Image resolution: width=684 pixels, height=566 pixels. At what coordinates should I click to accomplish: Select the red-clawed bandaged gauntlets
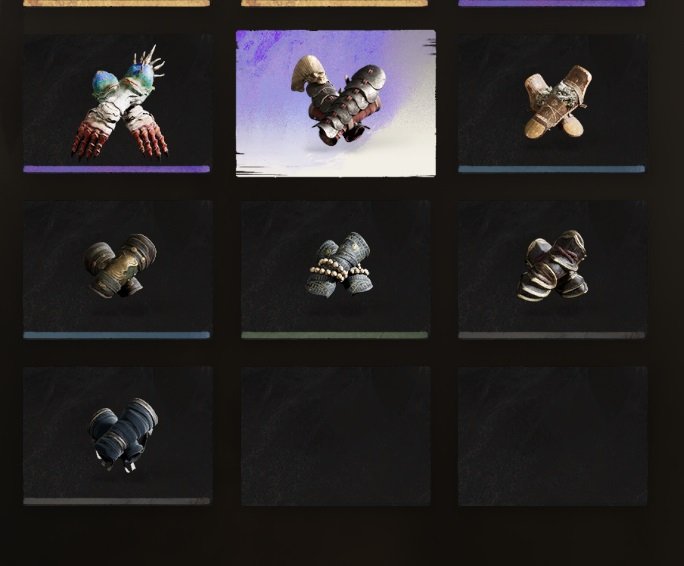[116, 103]
